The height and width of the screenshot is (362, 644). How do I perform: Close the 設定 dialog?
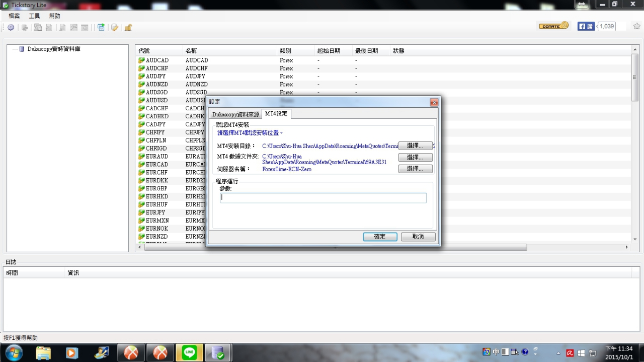434,102
